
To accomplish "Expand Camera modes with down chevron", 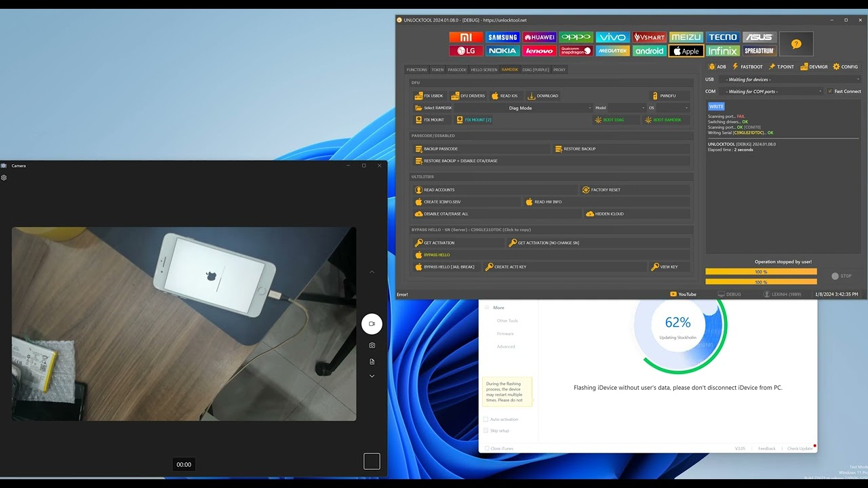I will click(372, 376).
